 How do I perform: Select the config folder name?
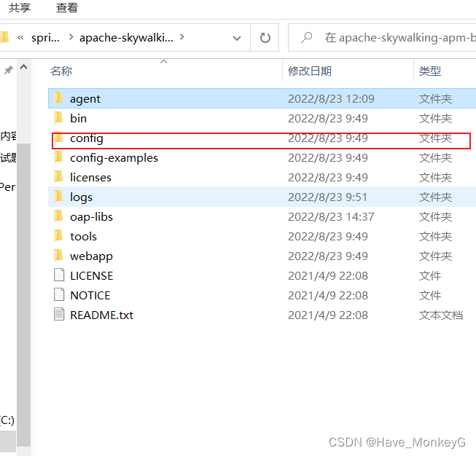pos(87,138)
